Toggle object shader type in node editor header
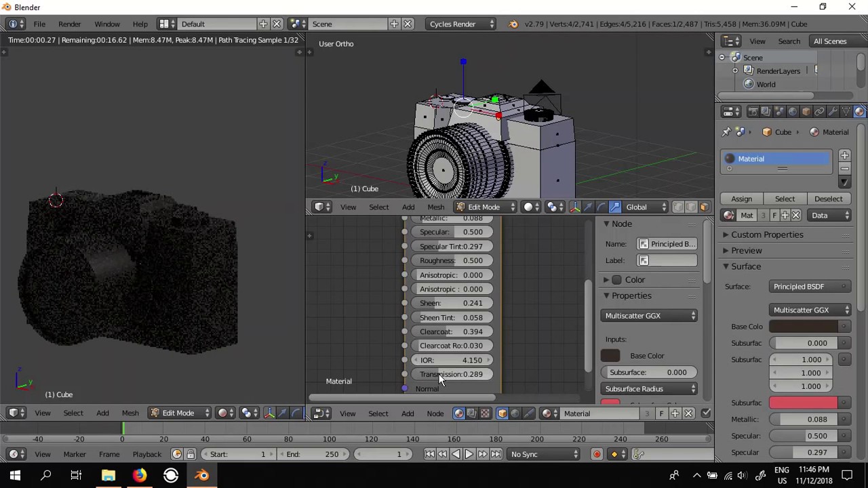Viewport: 868px width, 488px height. click(502, 413)
